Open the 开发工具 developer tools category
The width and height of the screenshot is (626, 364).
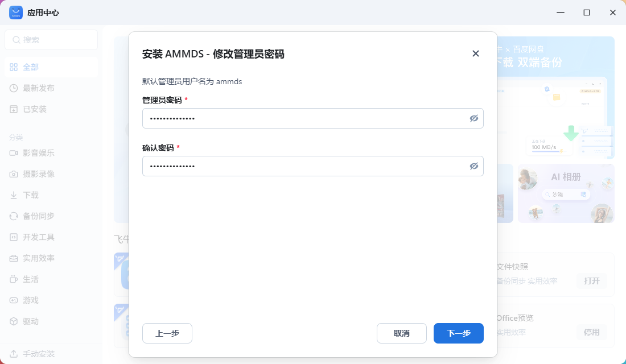click(x=13, y=237)
